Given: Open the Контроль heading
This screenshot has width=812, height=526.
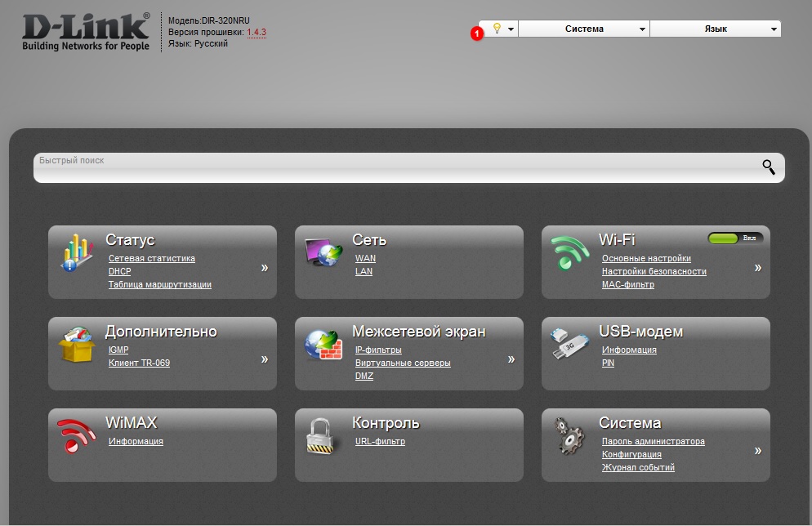Looking at the screenshot, I should point(386,423).
